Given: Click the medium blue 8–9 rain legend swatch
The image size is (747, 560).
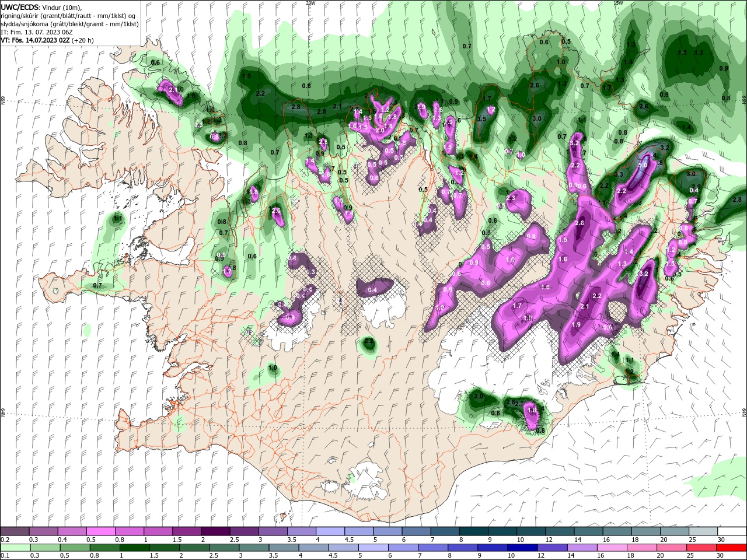Looking at the screenshot, I should [x=463, y=548].
